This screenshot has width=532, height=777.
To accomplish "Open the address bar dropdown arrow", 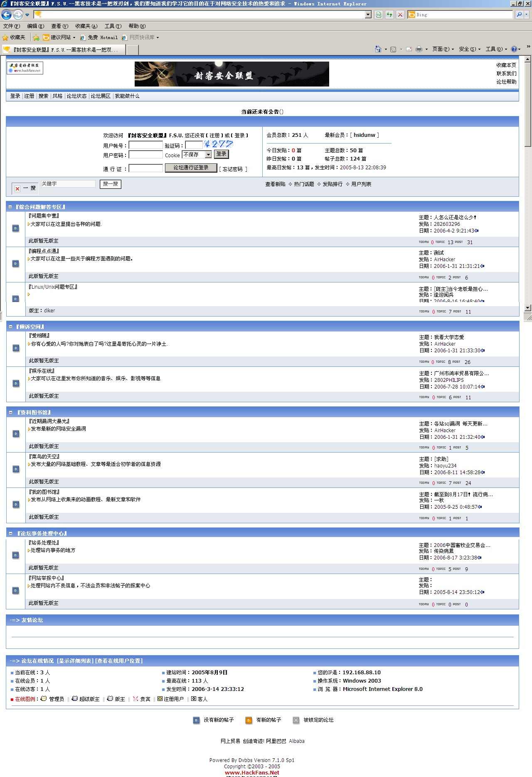I will 368,15.
